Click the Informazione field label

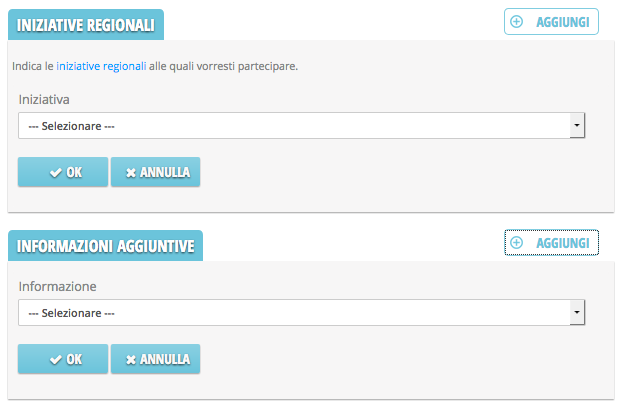(58, 286)
